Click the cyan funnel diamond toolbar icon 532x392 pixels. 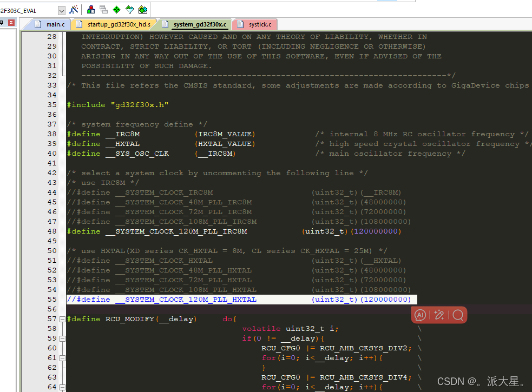(x=129, y=9)
